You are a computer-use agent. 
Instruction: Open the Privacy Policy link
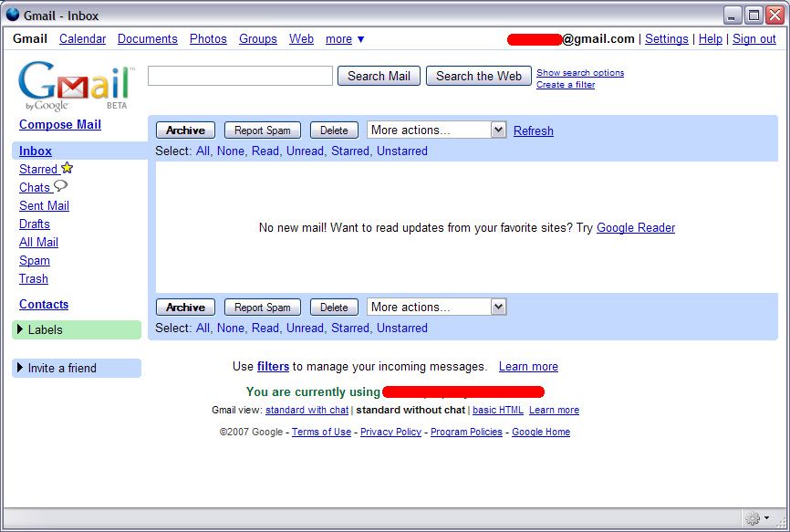coord(391,432)
